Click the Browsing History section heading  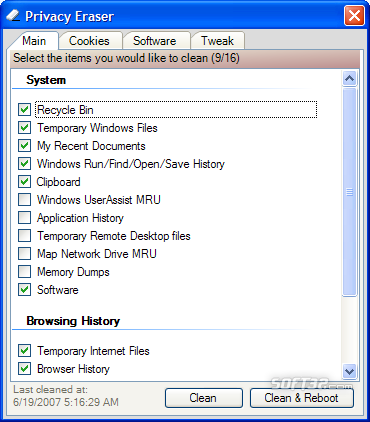(x=73, y=321)
